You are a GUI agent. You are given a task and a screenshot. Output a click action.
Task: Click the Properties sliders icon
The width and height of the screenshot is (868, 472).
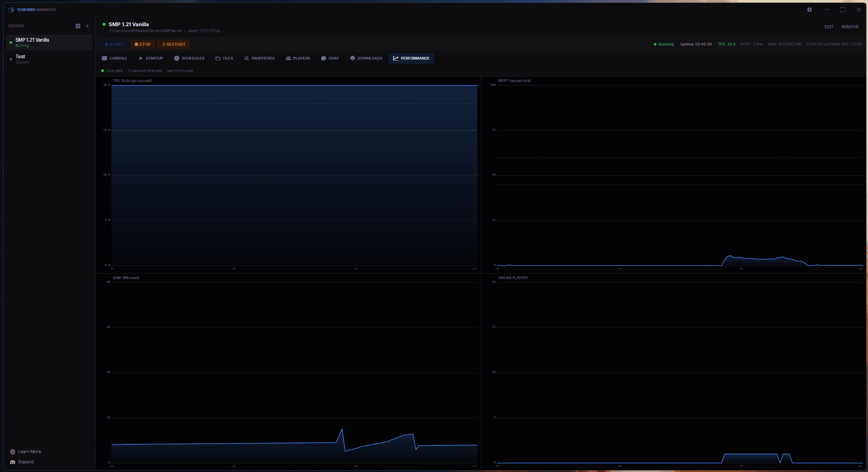point(246,58)
